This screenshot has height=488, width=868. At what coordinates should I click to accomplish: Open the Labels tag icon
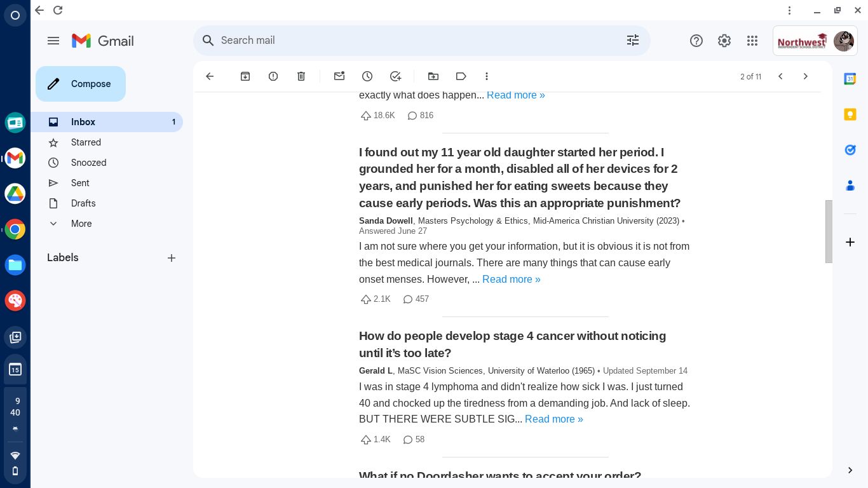[461, 76]
